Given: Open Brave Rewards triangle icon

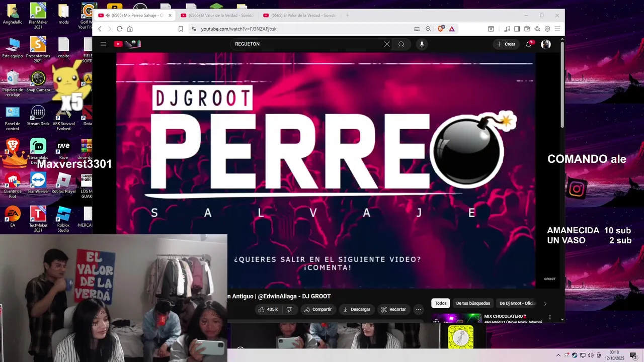Looking at the screenshot, I should tap(452, 29).
